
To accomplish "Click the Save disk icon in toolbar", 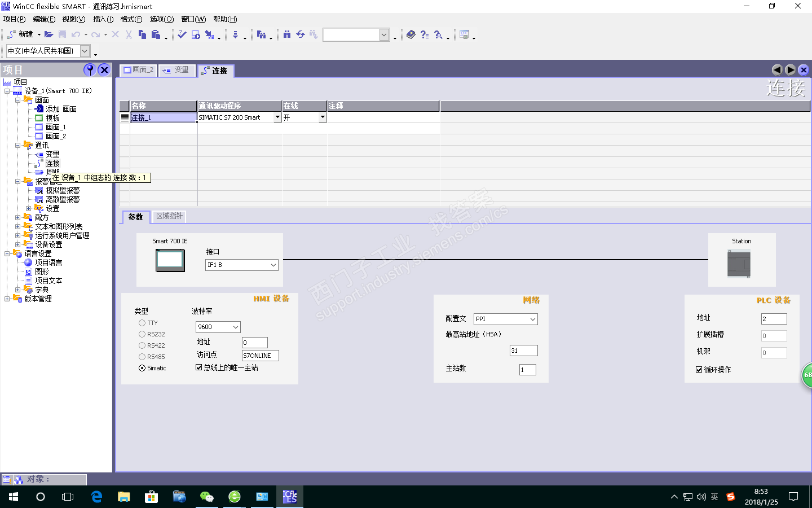I will tap(63, 34).
